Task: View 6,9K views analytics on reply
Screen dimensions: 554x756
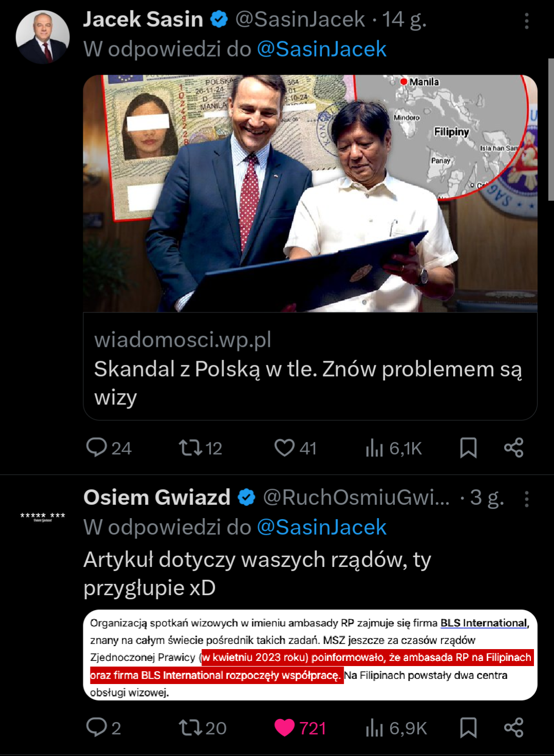Action: 375,728
